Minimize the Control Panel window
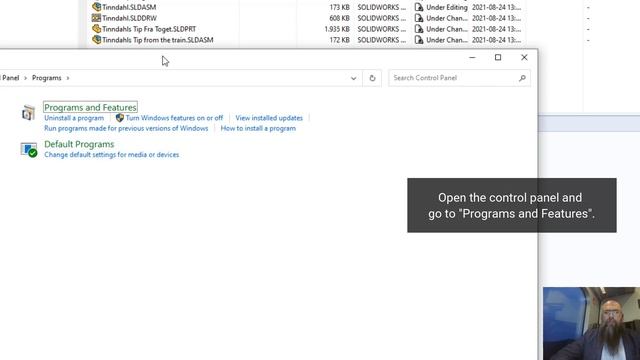The image size is (640, 360). point(472,58)
